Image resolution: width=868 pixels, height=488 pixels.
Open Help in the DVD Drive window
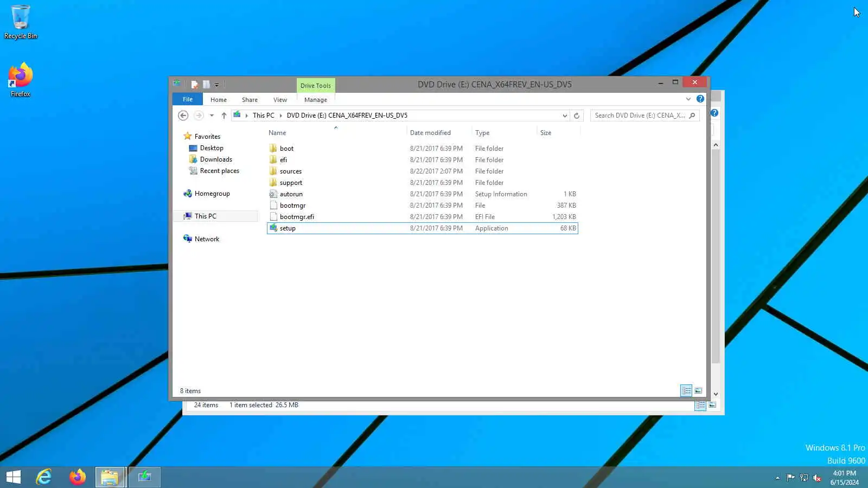click(700, 99)
